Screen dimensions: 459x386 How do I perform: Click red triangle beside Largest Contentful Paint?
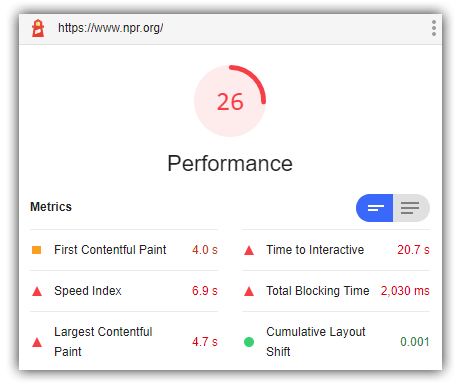[x=37, y=342]
